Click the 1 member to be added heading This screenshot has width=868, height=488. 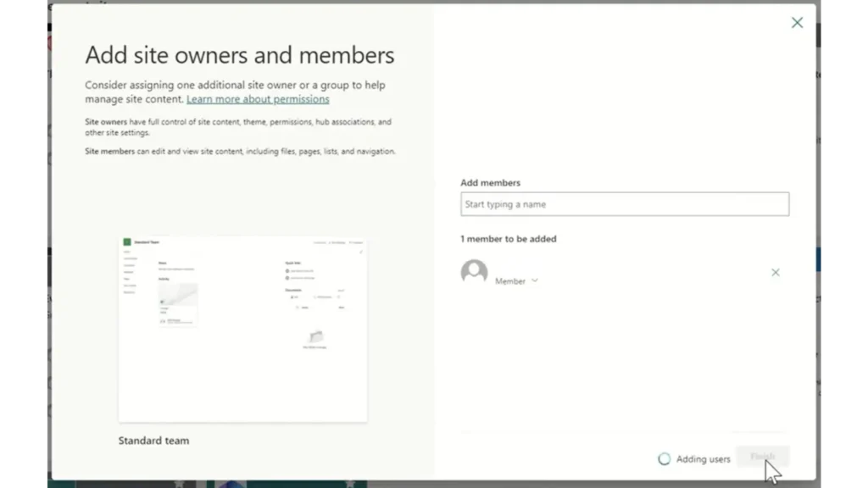[508, 239]
